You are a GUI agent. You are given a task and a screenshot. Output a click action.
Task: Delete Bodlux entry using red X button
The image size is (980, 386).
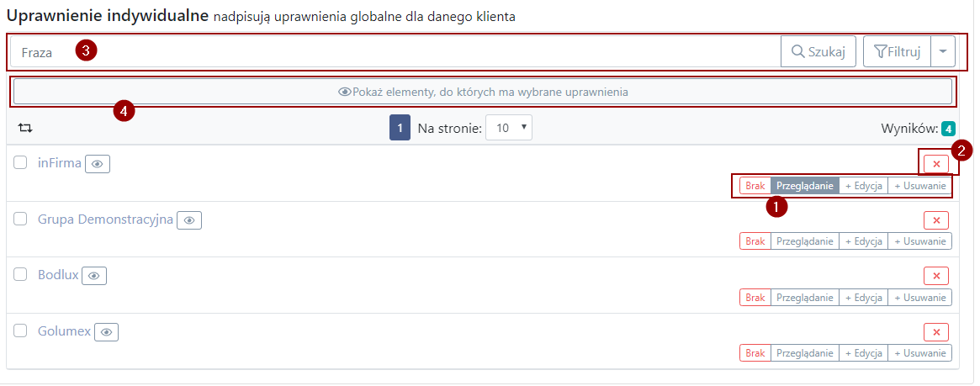tap(936, 276)
